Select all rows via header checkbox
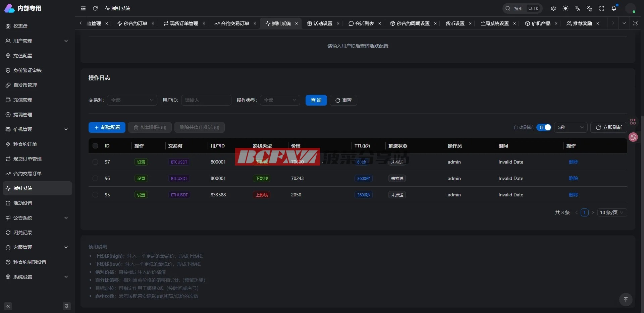 tap(95, 146)
